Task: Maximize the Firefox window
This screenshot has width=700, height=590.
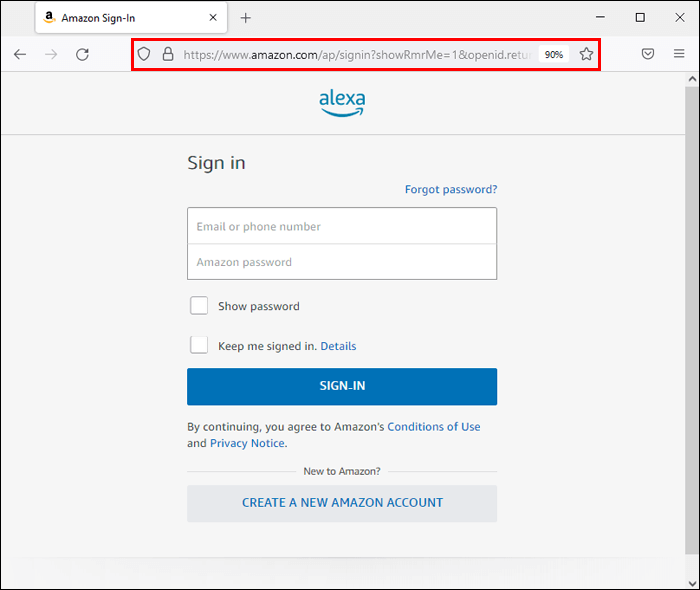Action: [640, 17]
